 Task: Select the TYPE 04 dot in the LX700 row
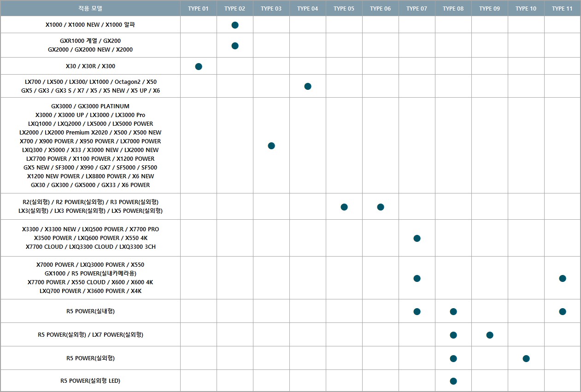tap(308, 86)
